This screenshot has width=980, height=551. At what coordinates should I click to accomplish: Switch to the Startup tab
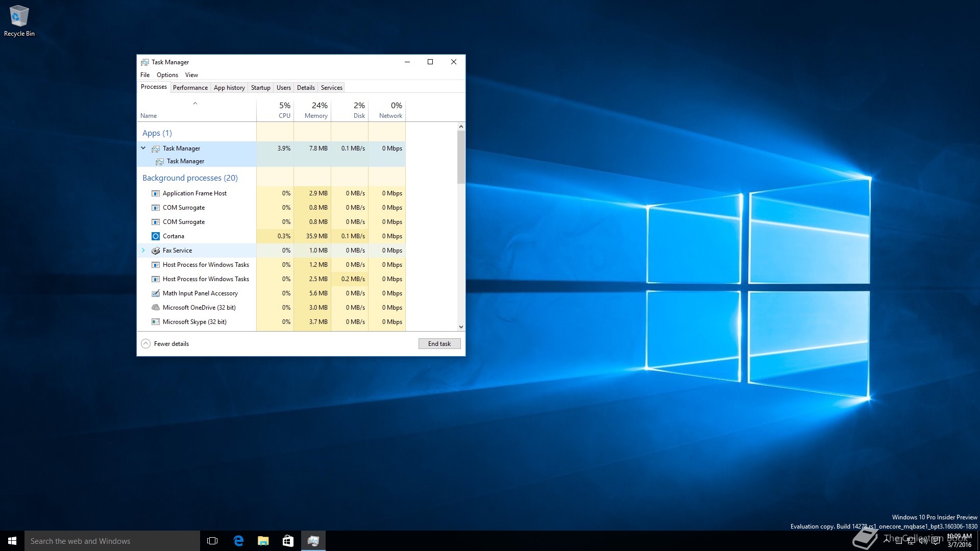261,88
